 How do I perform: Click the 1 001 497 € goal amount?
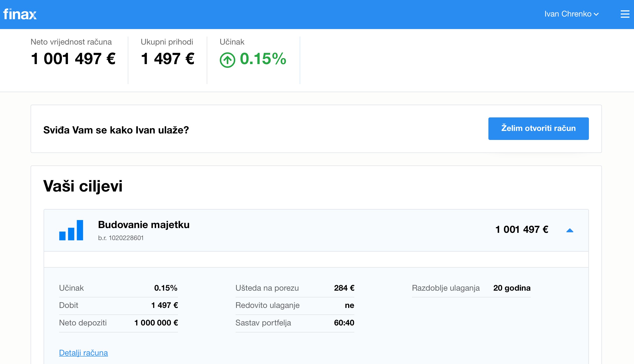coord(521,230)
